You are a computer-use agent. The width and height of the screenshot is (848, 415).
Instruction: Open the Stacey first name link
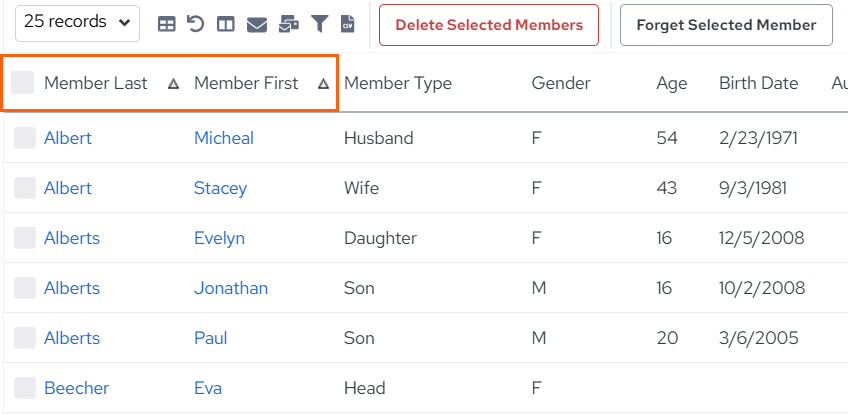tap(221, 188)
